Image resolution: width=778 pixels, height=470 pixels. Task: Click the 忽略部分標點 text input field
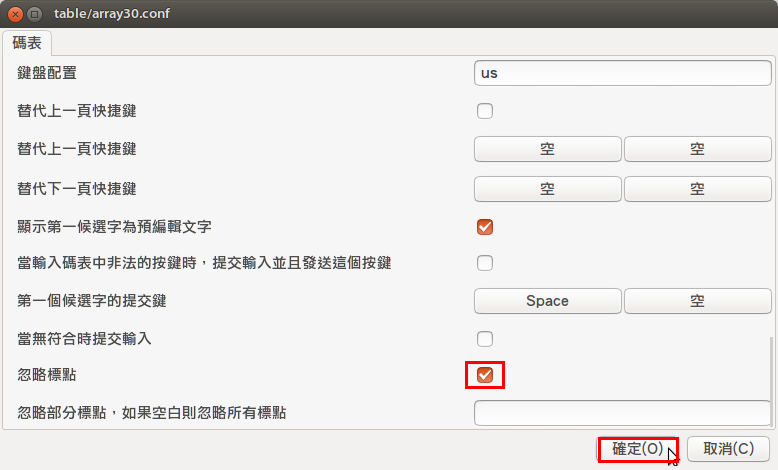[622, 413]
